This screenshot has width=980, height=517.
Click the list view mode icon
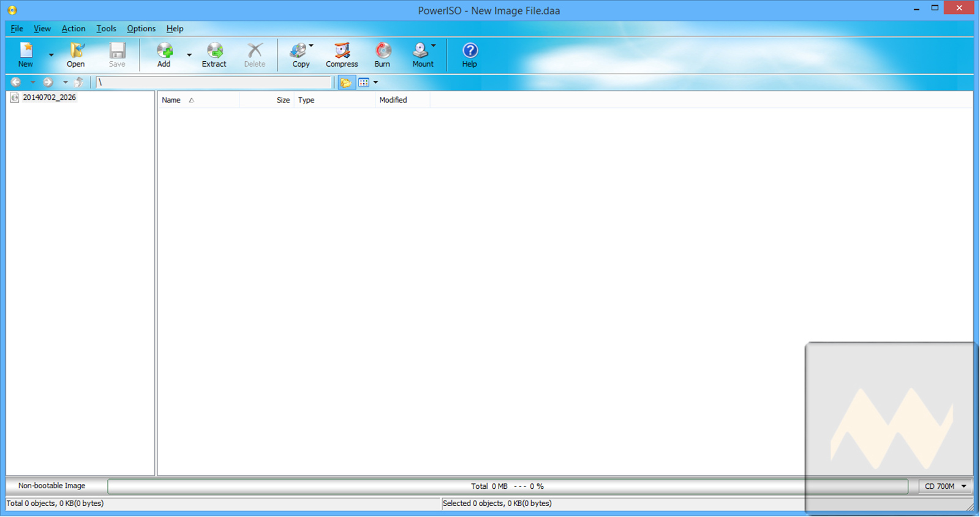(x=364, y=83)
